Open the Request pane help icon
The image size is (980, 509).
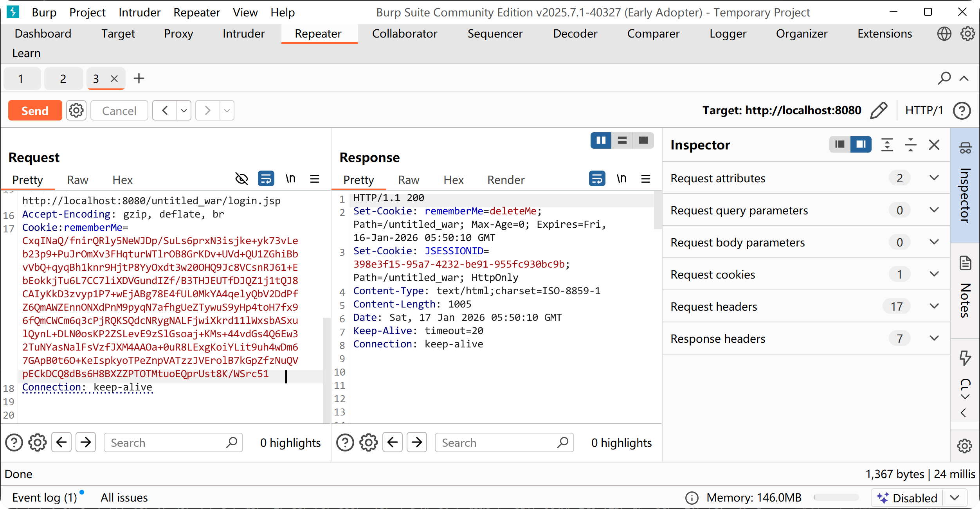(14, 442)
